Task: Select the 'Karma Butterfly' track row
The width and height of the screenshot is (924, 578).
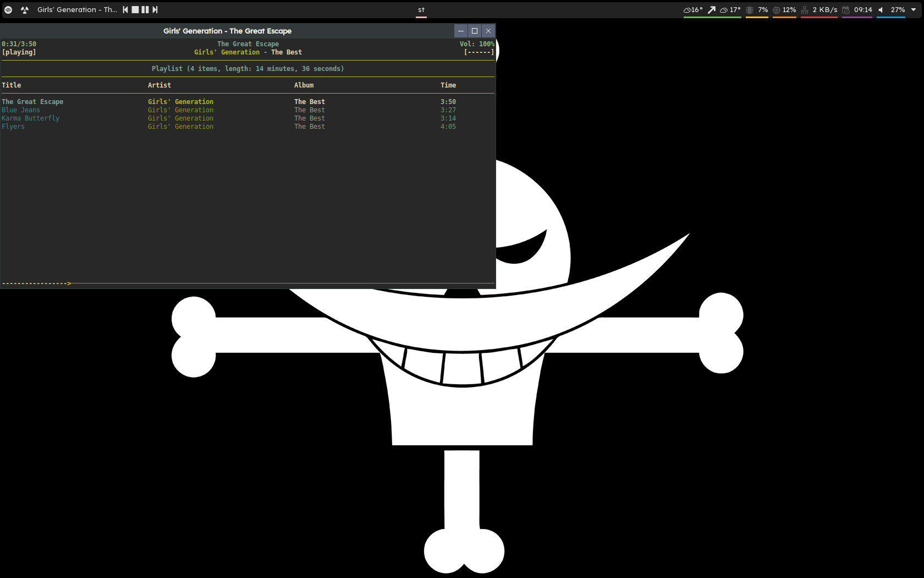Action: (x=248, y=118)
